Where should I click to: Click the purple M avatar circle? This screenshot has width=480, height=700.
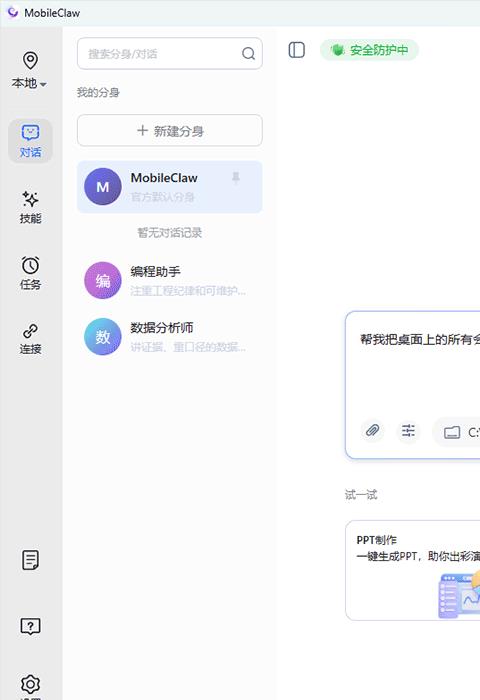(103, 187)
